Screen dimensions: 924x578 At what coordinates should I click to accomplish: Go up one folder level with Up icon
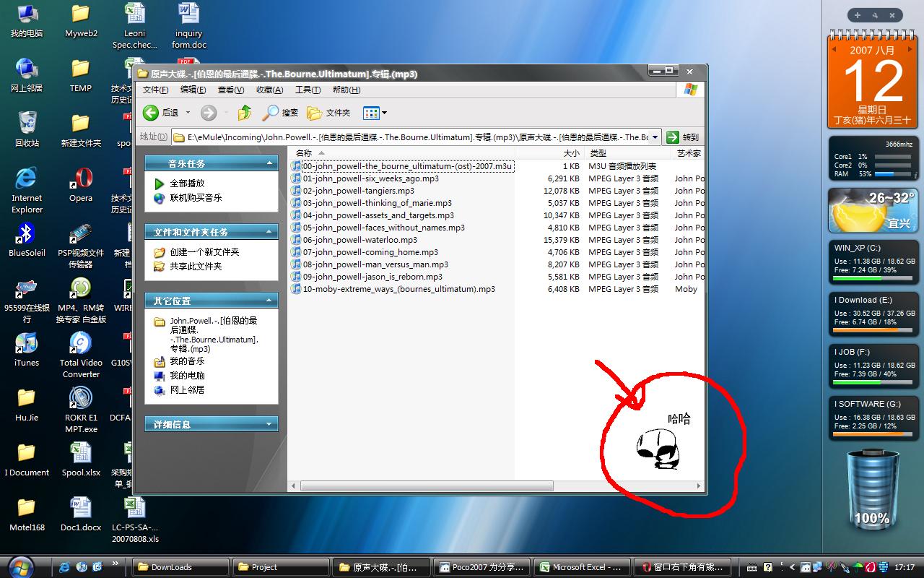tap(245, 113)
